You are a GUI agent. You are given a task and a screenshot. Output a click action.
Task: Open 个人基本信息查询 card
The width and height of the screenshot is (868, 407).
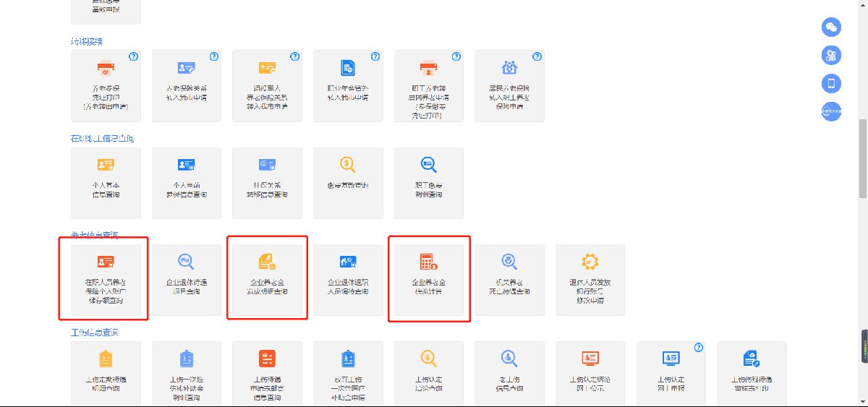(106, 183)
